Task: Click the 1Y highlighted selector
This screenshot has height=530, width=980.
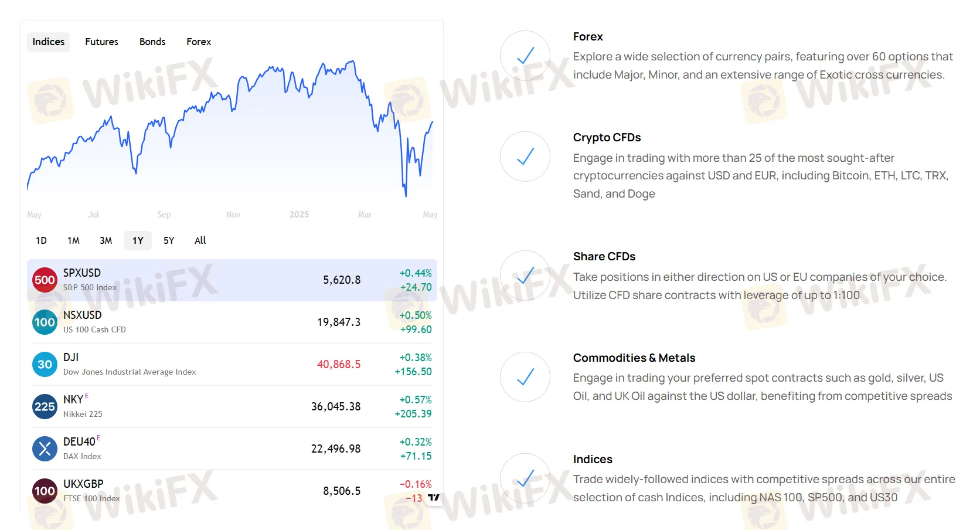Action: click(x=137, y=240)
